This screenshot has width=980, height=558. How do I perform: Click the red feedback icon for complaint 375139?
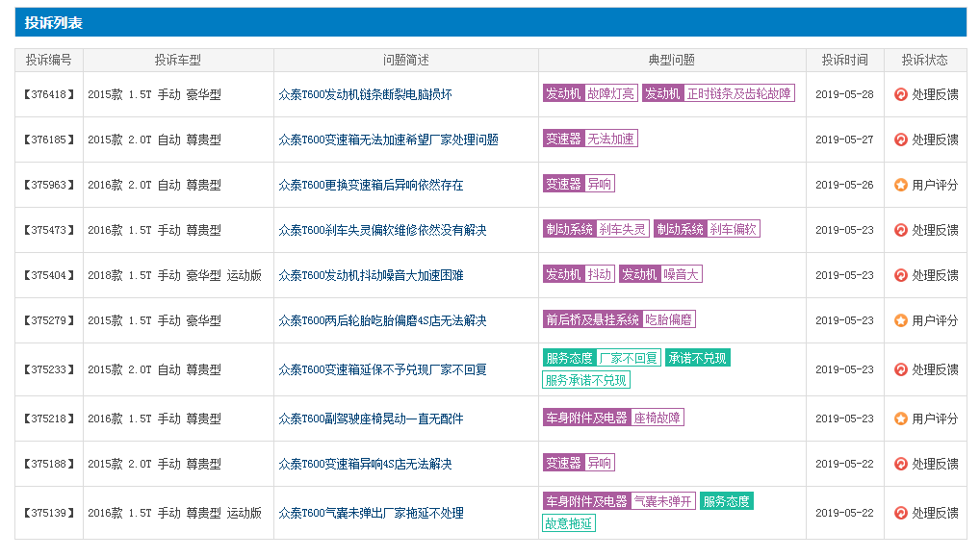[901, 513]
